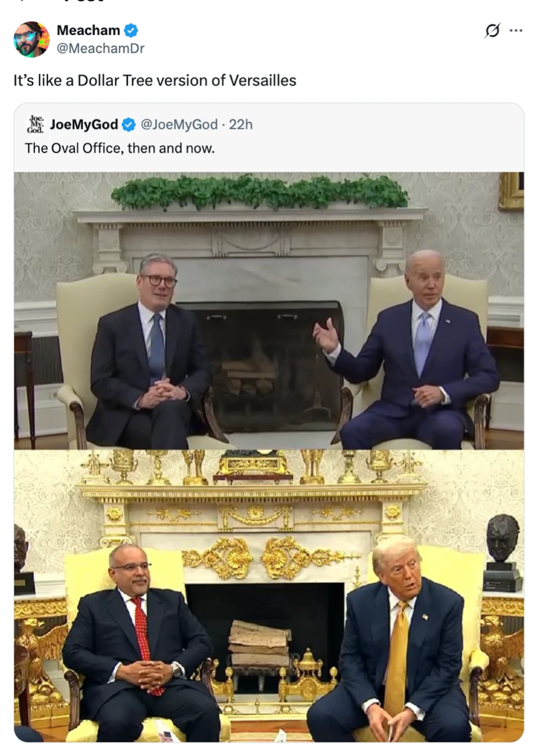Open the photo with the ivy-topped mantel

pyautogui.click(x=269, y=311)
